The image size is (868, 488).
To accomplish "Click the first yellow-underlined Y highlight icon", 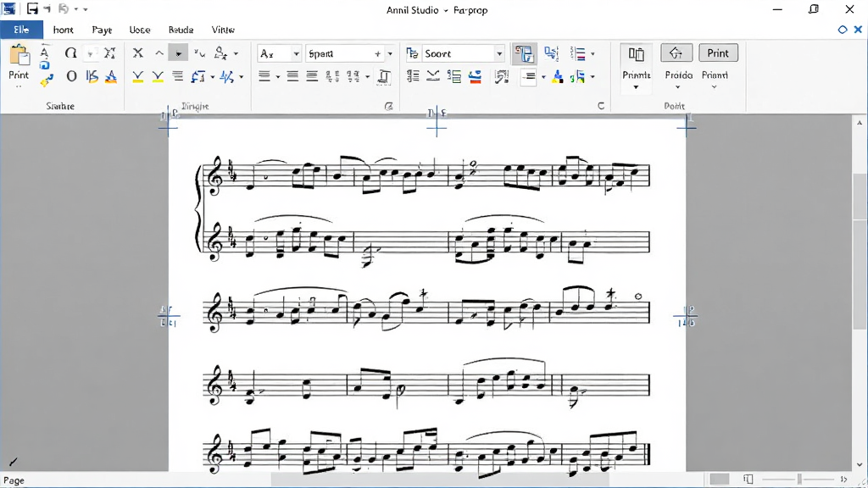I will (138, 77).
